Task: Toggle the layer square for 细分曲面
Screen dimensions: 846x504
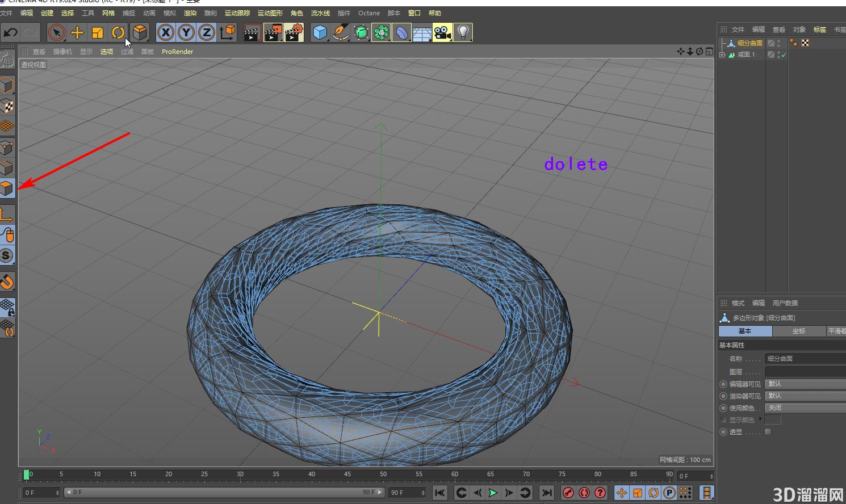Action: tap(771, 43)
